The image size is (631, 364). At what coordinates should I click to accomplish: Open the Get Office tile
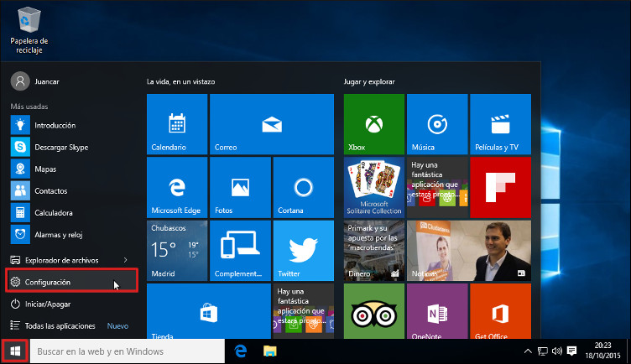(501, 311)
